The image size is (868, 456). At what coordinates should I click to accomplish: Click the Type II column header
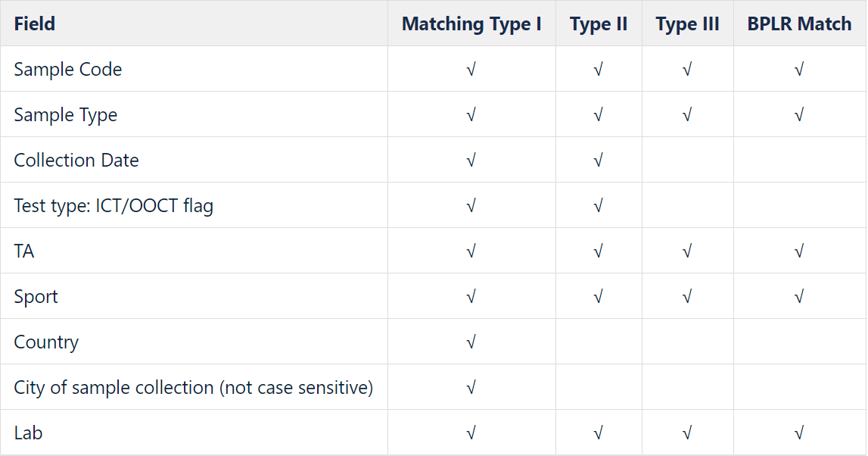pos(599,23)
